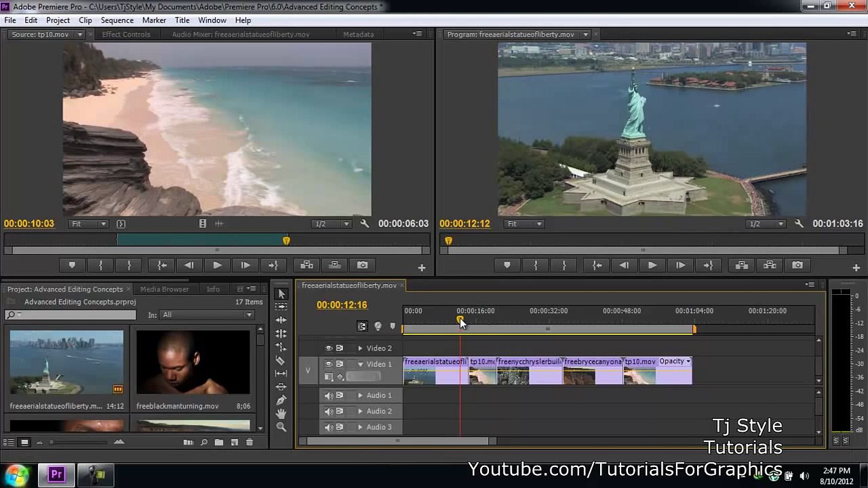This screenshot has width=868, height=488.
Task: Toggle Sync Lock on Video 2 track
Action: [340, 348]
